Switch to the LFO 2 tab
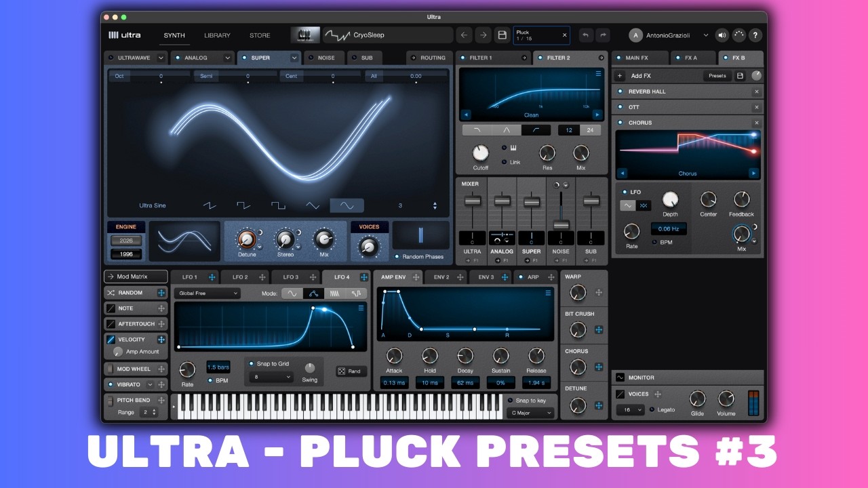 [x=241, y=277]
